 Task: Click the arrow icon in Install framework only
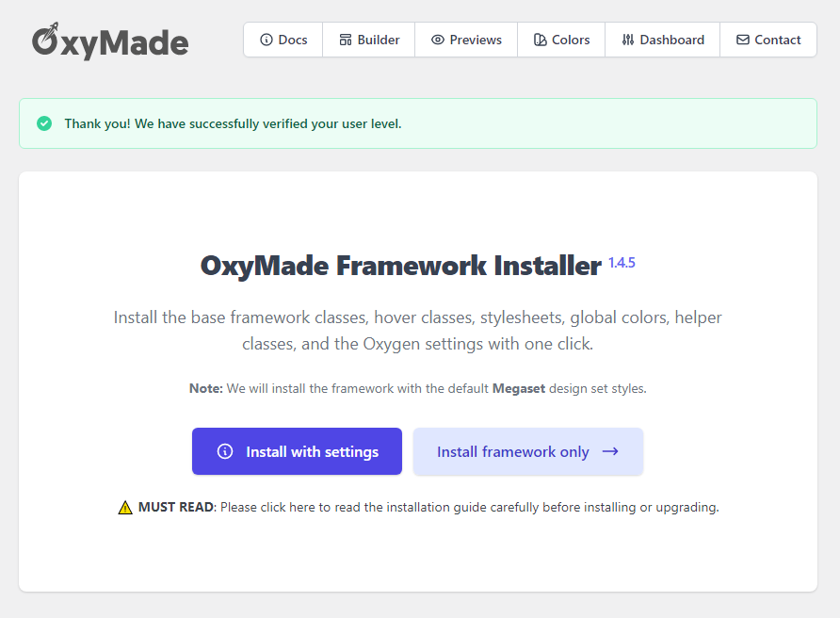pyautogui.click(x=612, y=451)
